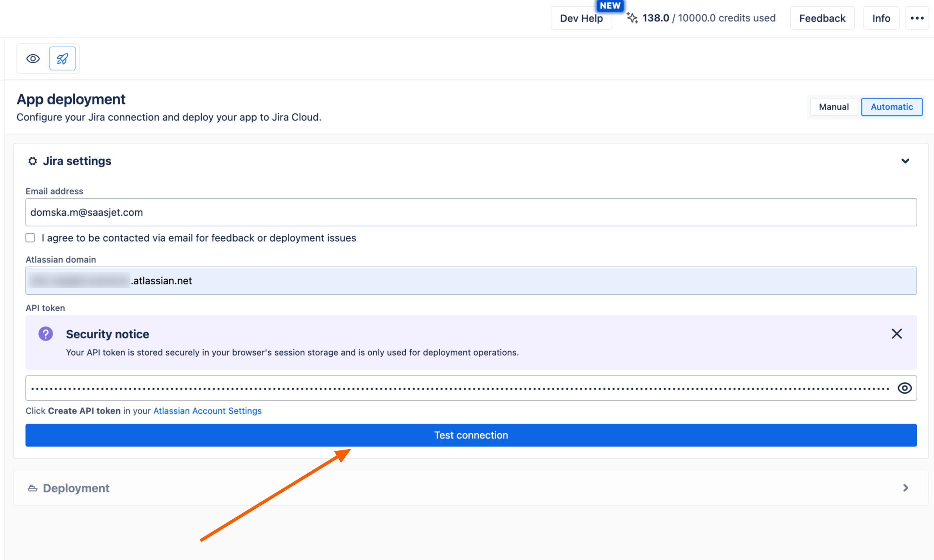The image size is (934, 560).
Task: Click the Feedback button
Action: 822,18
